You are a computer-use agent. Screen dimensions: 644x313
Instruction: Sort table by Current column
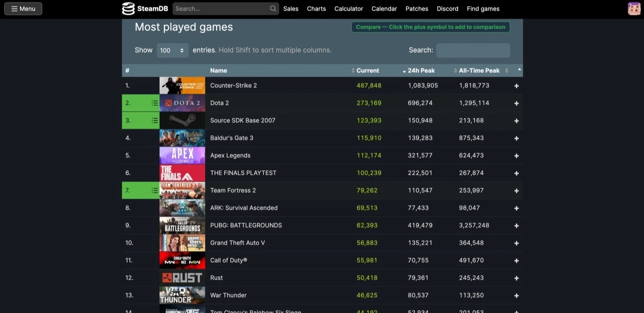coord(368,71)
